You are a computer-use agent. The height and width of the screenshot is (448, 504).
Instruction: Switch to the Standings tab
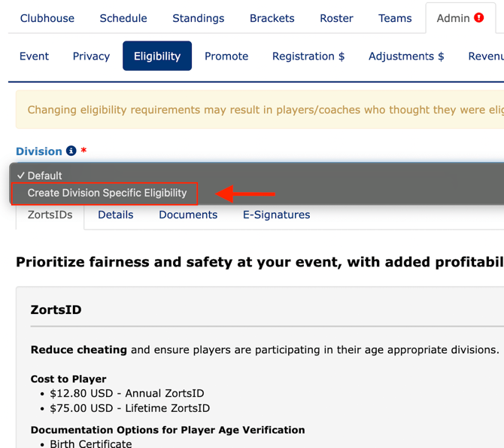coord(198,18)
